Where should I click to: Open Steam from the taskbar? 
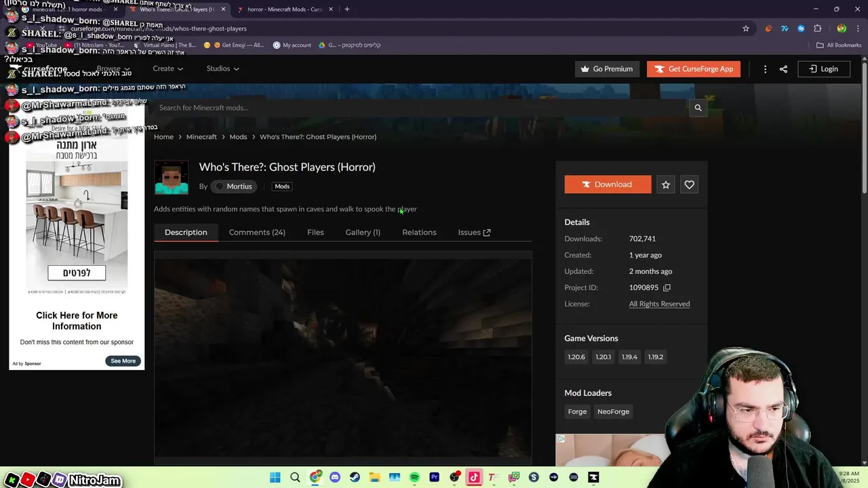(355, 477)
